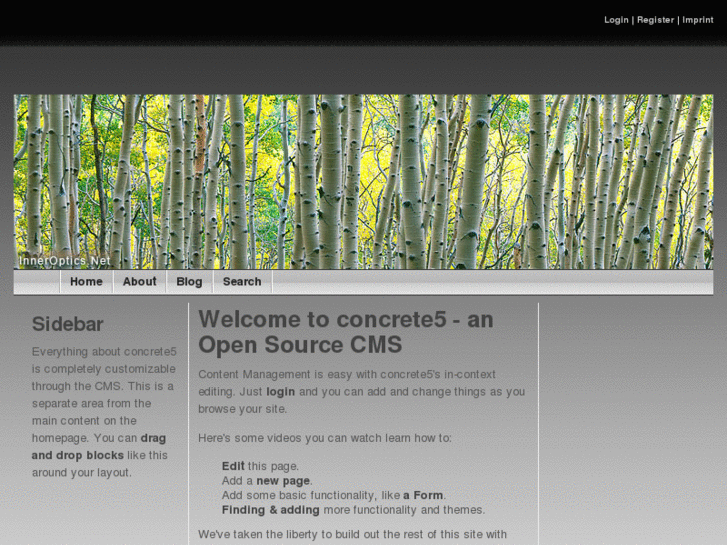
Task: Open the 'Edit' this page video link
Action: click(x=233, y=466)
